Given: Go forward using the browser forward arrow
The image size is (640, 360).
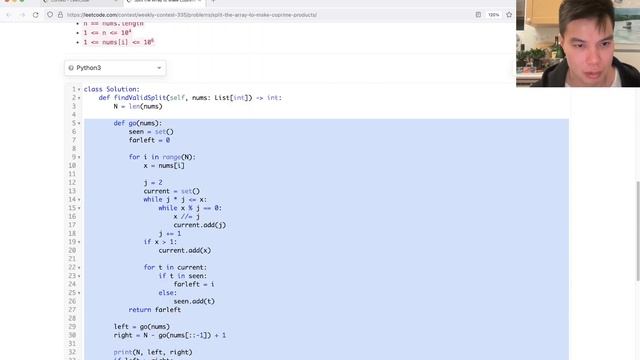Looking at the screenshot, I should coord(22,15).
